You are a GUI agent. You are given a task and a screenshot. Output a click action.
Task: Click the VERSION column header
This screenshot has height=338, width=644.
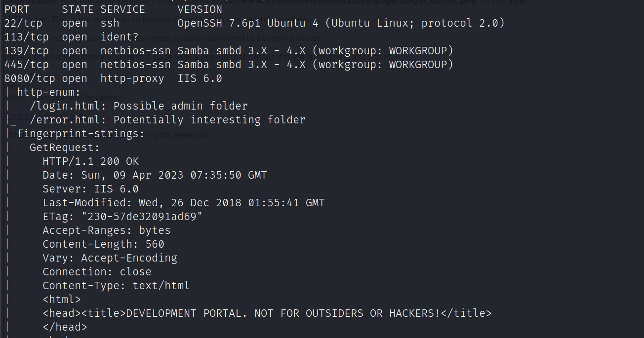tap(200, 9)
